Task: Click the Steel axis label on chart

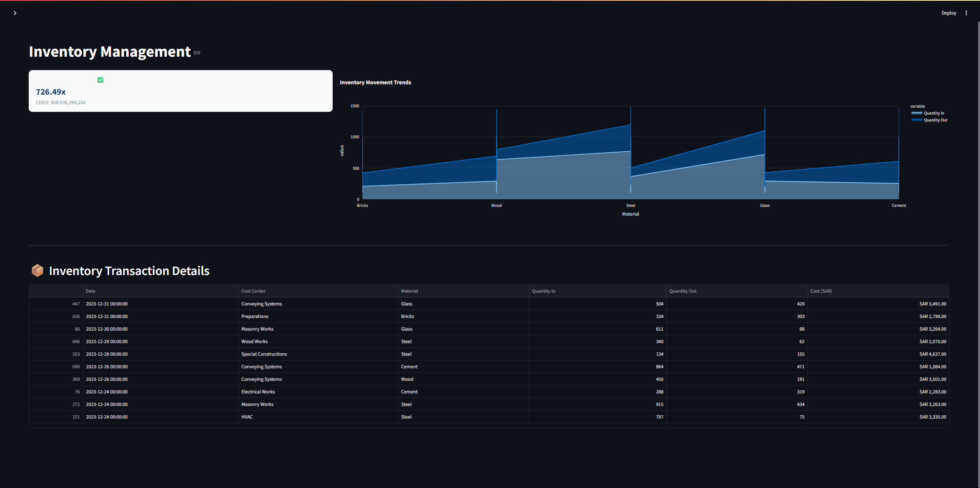Action: pyautogui.click(x=630, y=206)
